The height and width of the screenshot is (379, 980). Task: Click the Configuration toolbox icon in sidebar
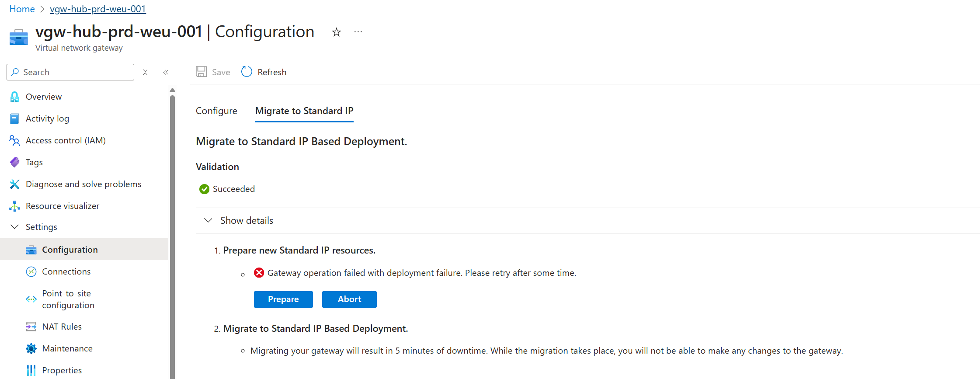point(31,250)
